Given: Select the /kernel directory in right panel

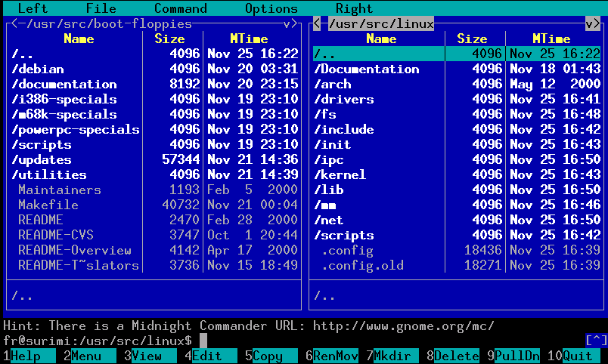Looking at the screenshot, I should click(x=340, y=174).
